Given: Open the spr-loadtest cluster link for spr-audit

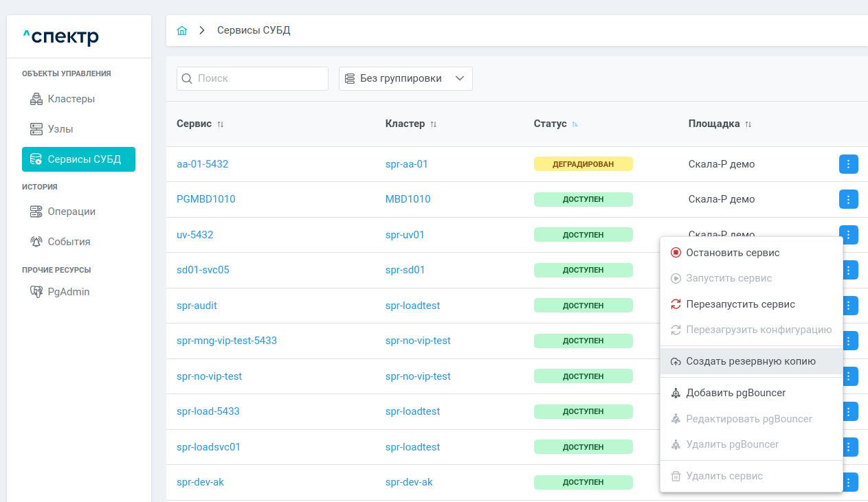Looking at the screenshot, I should [412, 306].
